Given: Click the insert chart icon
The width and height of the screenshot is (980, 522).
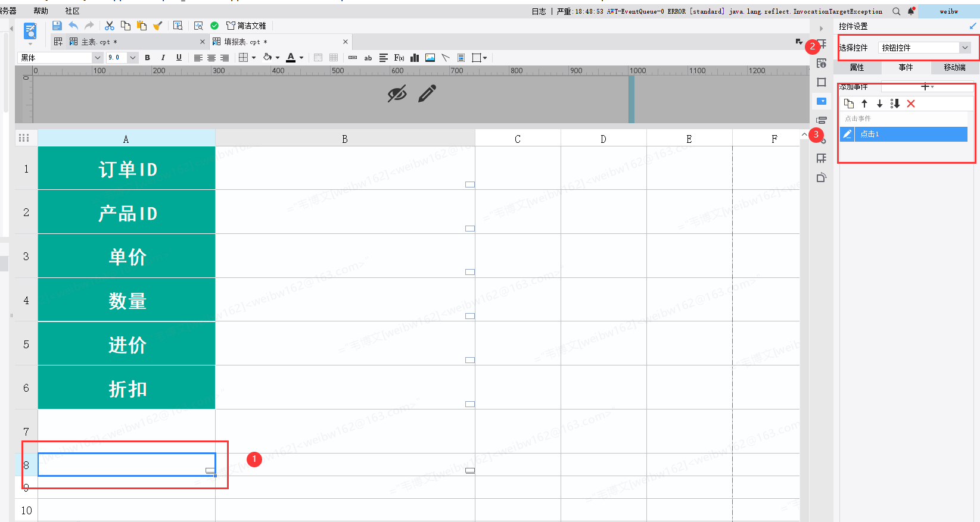Looking at the screenshot, I should [x=415, y=58].
